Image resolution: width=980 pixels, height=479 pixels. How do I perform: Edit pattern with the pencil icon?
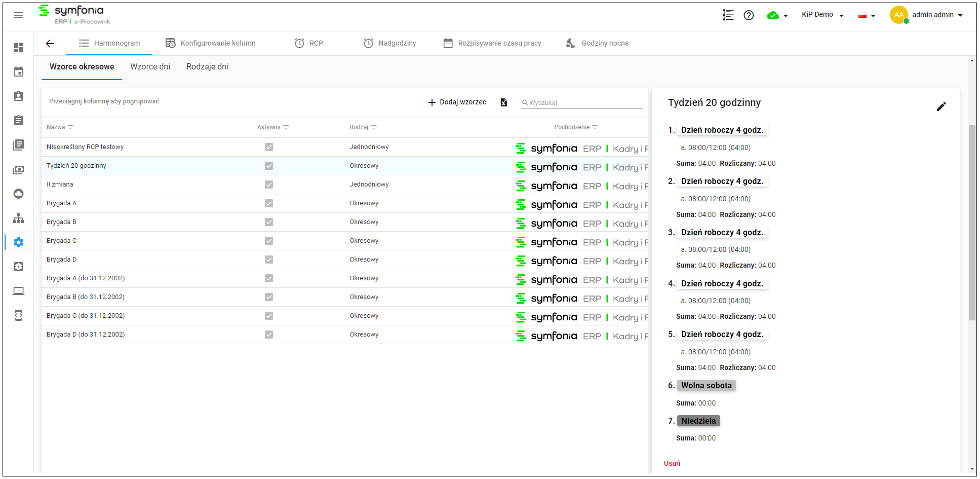941,106
